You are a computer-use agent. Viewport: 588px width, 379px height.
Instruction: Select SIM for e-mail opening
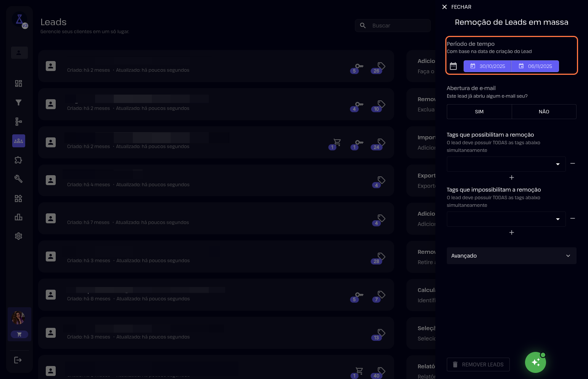479,112
